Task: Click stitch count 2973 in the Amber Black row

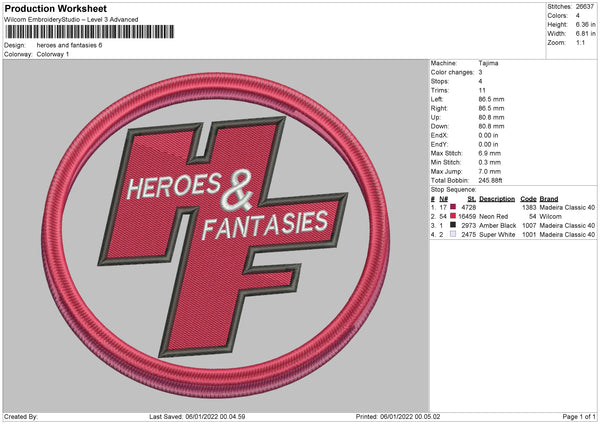Action: pyautogui.click(x=469, y=225)
